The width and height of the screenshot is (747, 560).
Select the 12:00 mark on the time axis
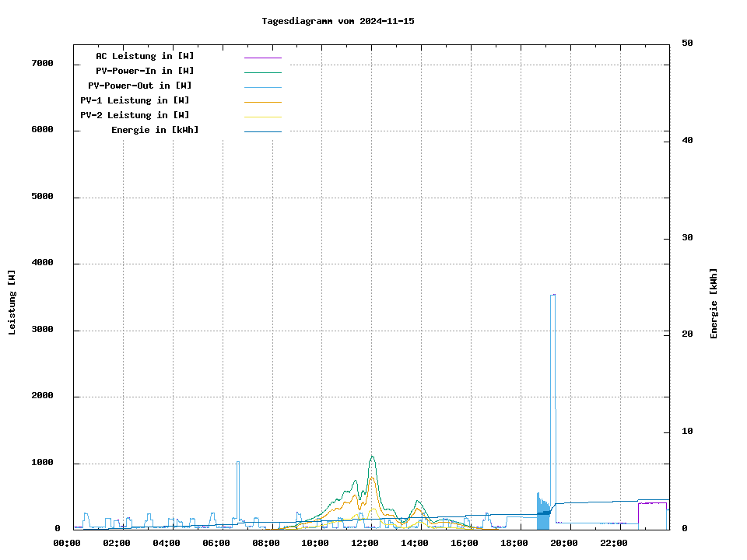point(364,543)
